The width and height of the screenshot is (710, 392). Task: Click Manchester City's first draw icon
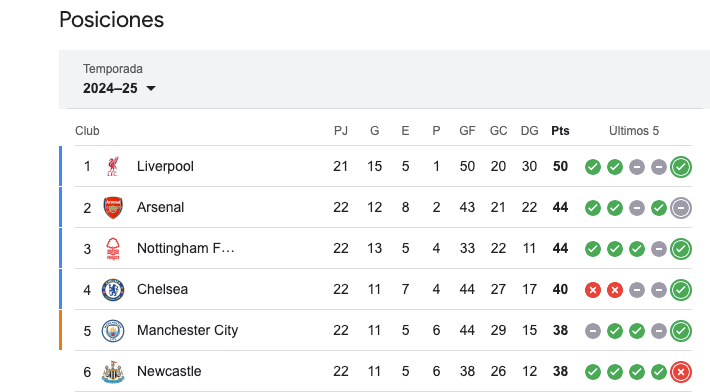tap(593, 331)
